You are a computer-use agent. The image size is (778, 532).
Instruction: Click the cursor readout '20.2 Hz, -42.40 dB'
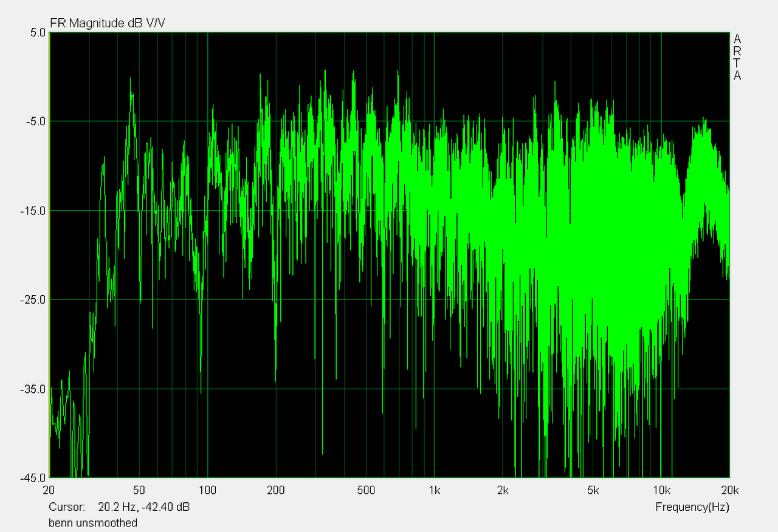[x=143, y=506]
